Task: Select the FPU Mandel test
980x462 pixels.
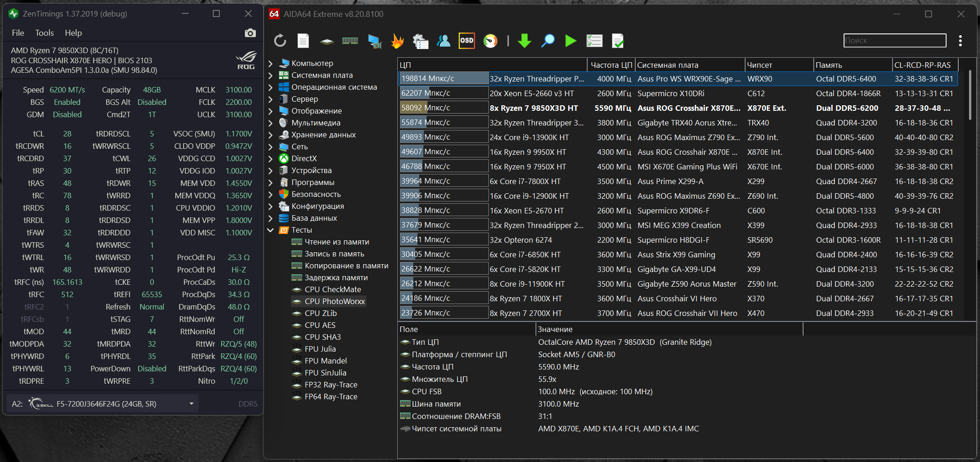Action: tap(325, 361)
